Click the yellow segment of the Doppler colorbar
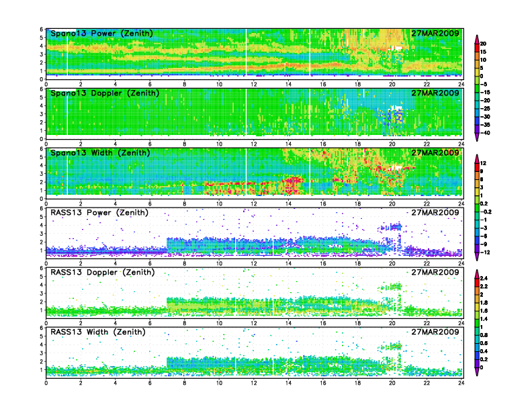The height and width of the screenshot is (411, 532). coord(477,191)
